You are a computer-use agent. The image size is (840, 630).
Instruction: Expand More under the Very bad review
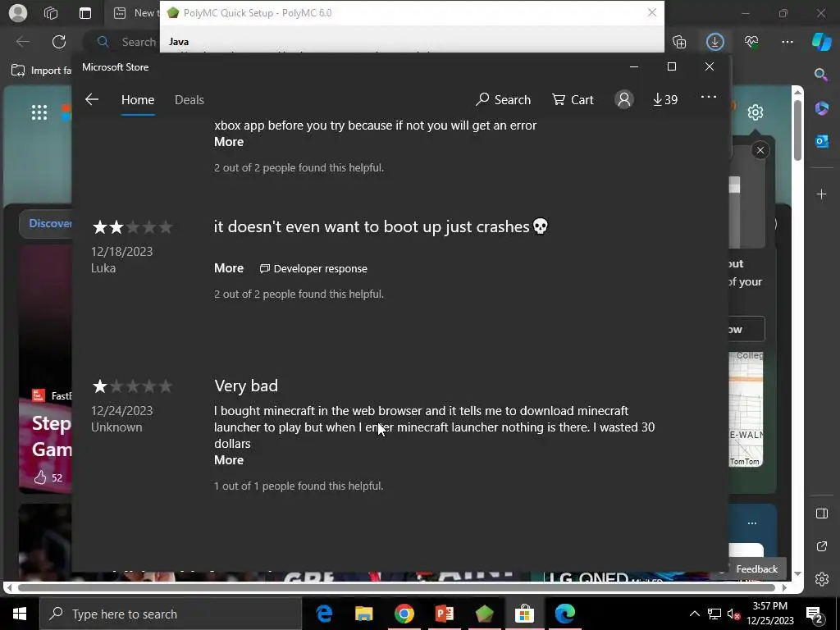(229, 460)
